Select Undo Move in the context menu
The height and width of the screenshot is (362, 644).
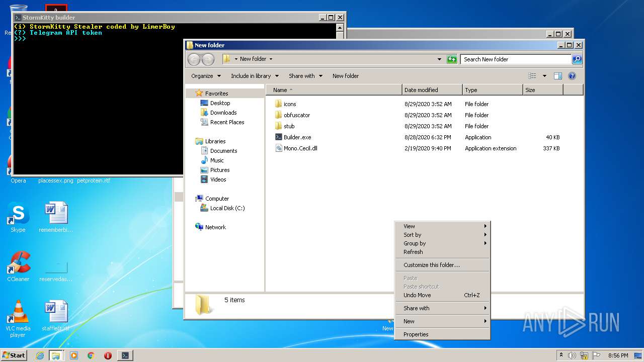pos(442,295)
